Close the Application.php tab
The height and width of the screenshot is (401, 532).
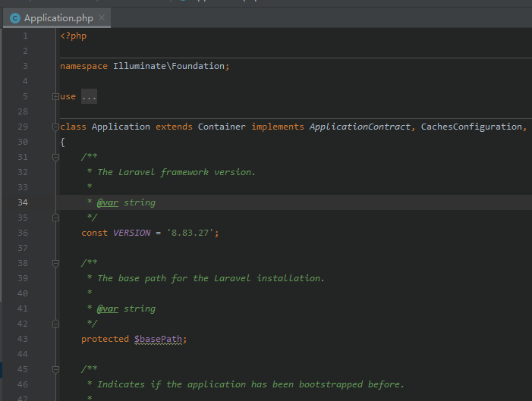[102, 17]
